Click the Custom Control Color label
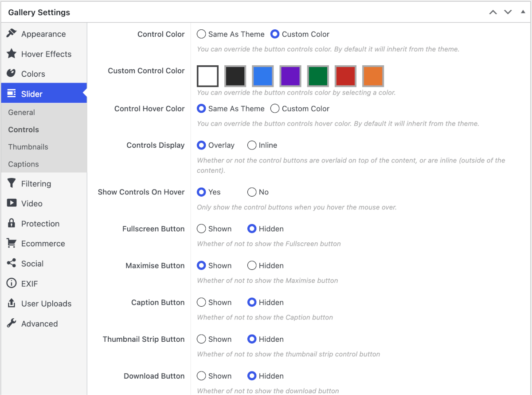Viewport: 532px width, 395px height. 146,71
